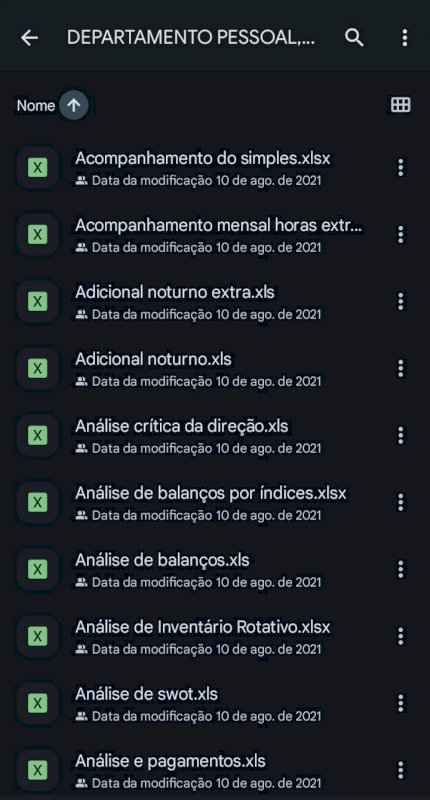Click Excel icon of Análise crítica da direção.xls
The height and width of the screenshot is (800, 430).
37,435
